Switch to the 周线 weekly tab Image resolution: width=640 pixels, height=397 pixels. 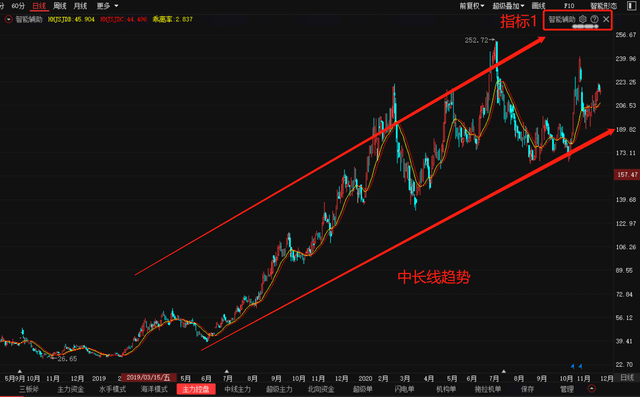tap(60, 6)
